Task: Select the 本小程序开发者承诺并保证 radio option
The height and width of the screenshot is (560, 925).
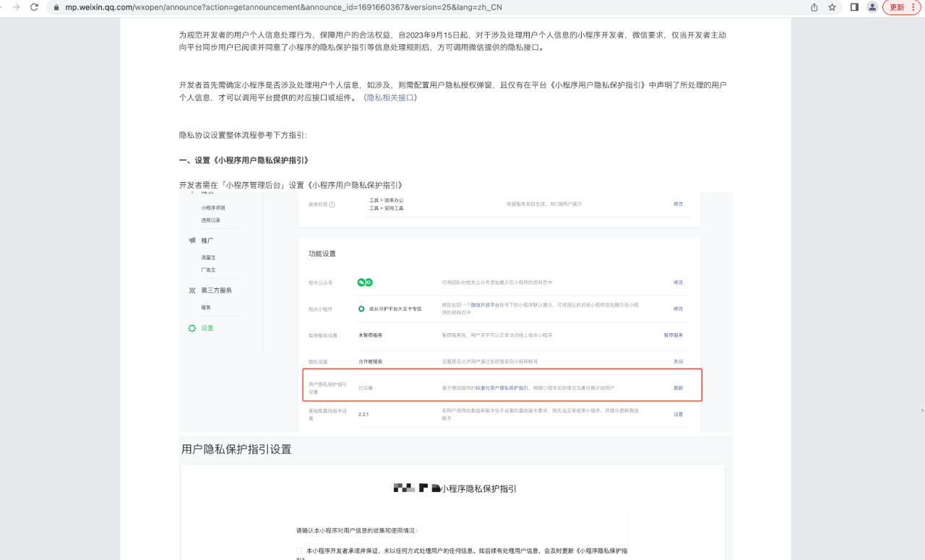Action: click(x=299, y=551)
